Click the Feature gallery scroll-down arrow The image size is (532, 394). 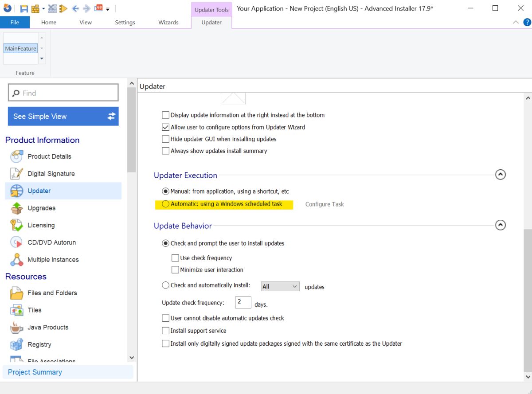(42, 48)
